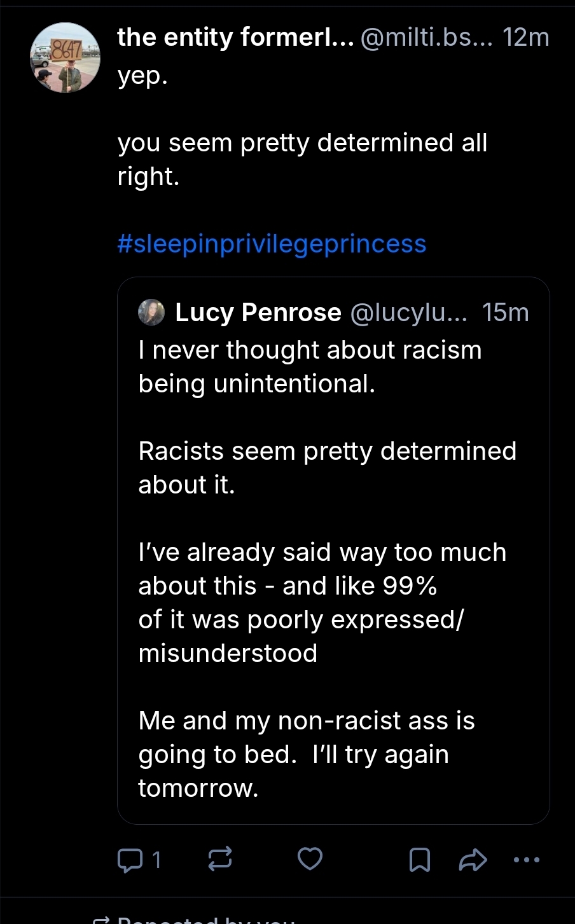This screenshot has width=575, height=924.
Task: Click the 12m timestamp
Action: pyautogui.click(x=525, y=38)
